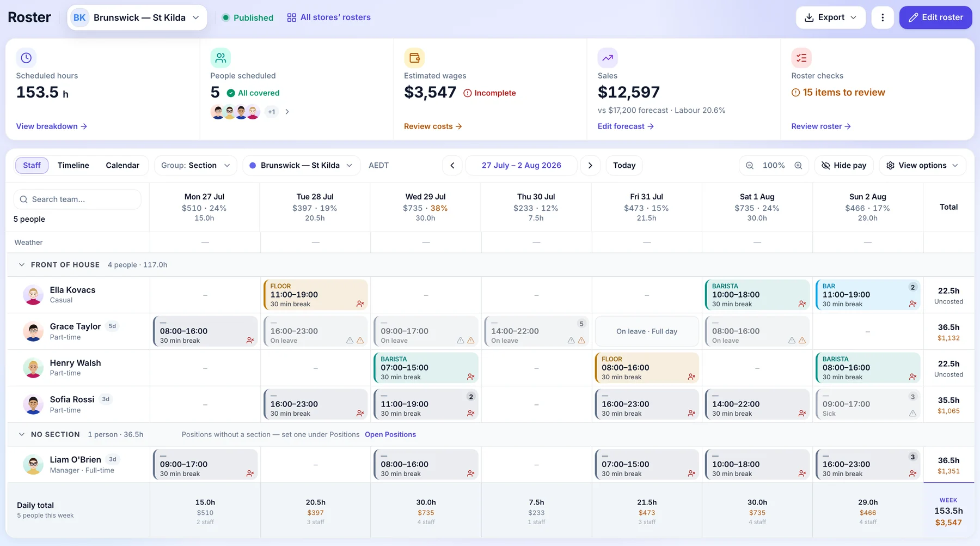Go to the next week arrow
This screenshot has height=546, width=980.
pyautogui.click(x=590, y=165)
